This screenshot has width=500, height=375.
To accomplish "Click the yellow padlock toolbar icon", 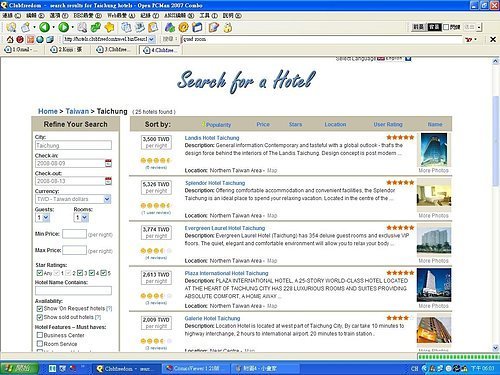I will pos(228,27).
